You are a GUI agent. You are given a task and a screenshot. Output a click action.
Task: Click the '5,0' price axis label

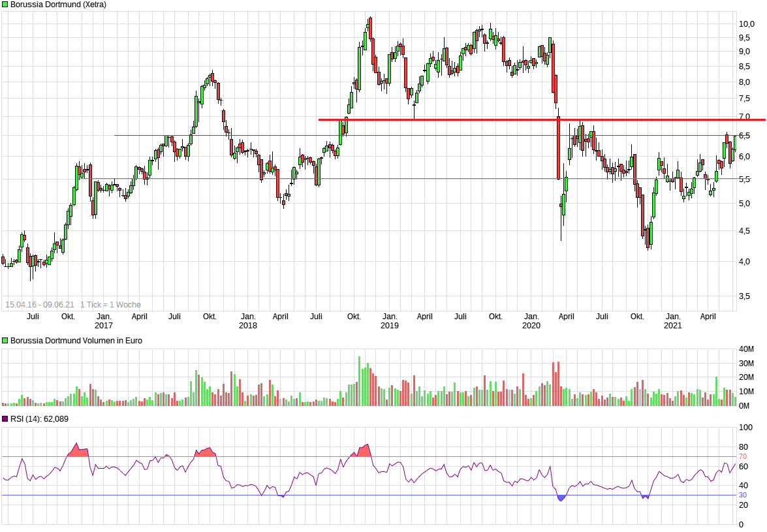pyautogui.click(x=745, y=204)
